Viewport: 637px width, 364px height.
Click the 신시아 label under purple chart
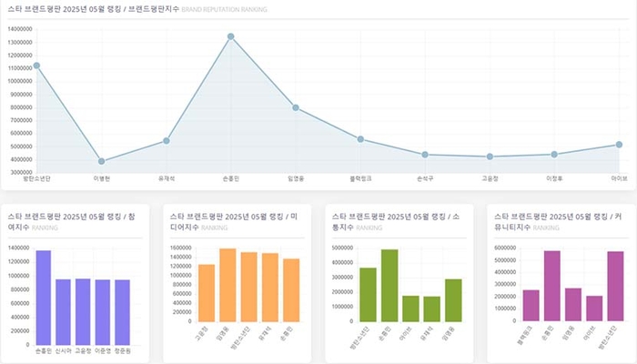[64, 351]
